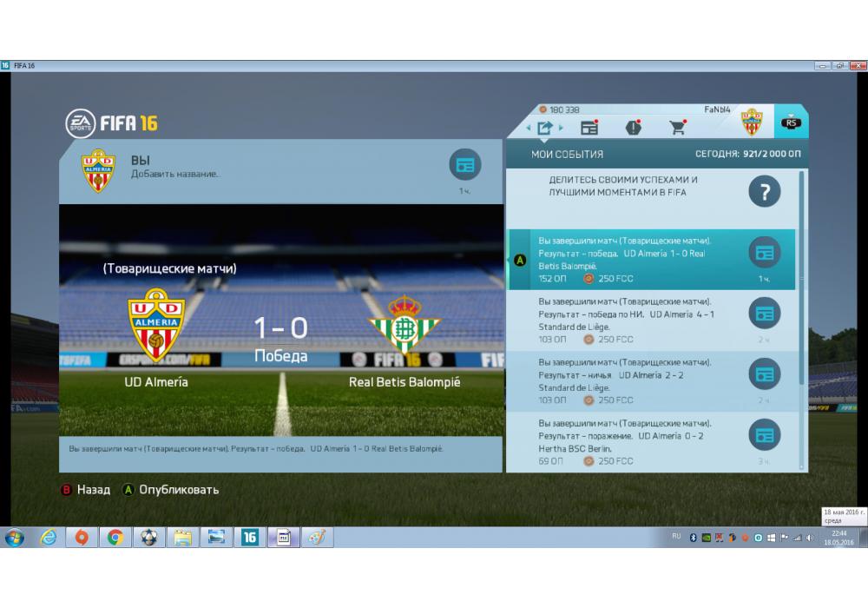Image resolution: width=868 pixels, height=608 pixels.
Task: Click the round news icon in the post header
Action: (465, 164)
